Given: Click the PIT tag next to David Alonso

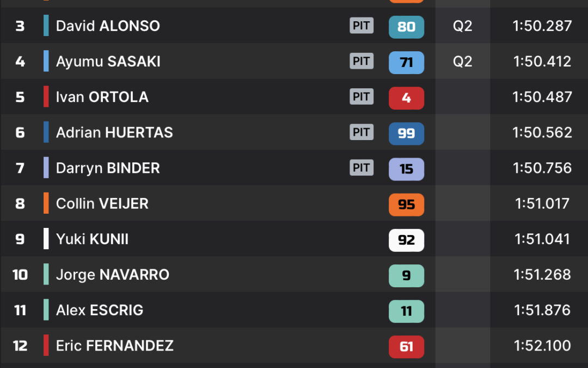Looking at the screenshot, I should [x=362, y=26].
